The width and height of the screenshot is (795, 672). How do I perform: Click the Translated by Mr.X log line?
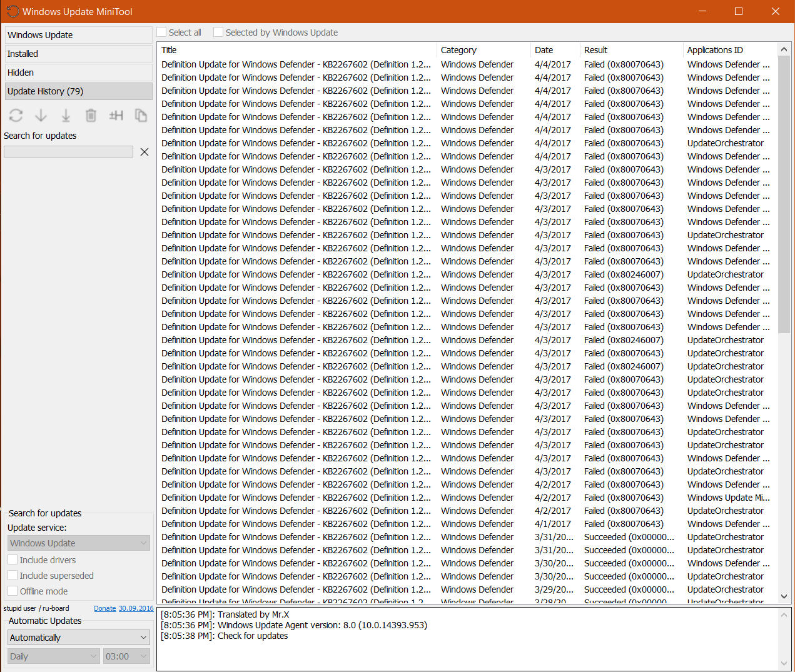click(x=225, y=614)
